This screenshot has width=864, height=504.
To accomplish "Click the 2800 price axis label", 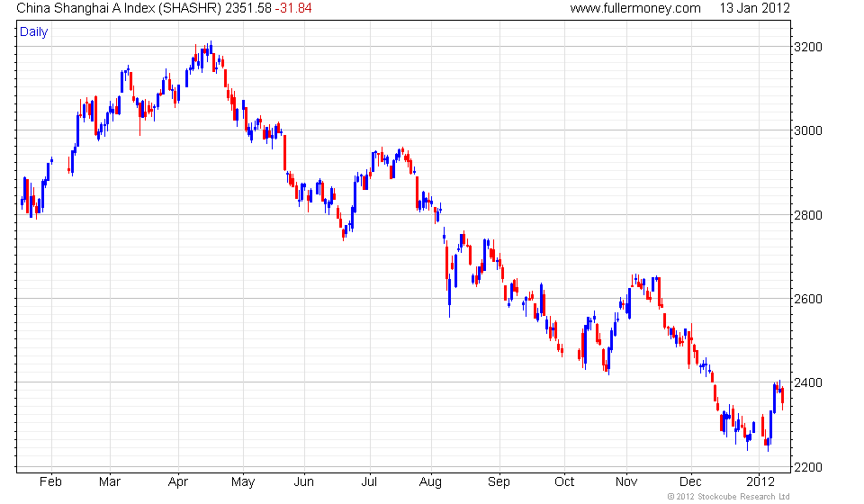I will (808, 215).
